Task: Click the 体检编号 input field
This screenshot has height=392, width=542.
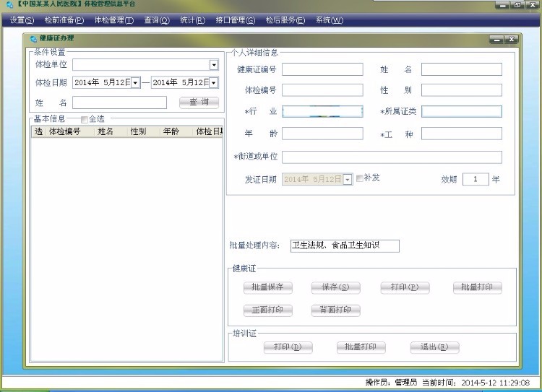Action: click(x=322, y=90)
